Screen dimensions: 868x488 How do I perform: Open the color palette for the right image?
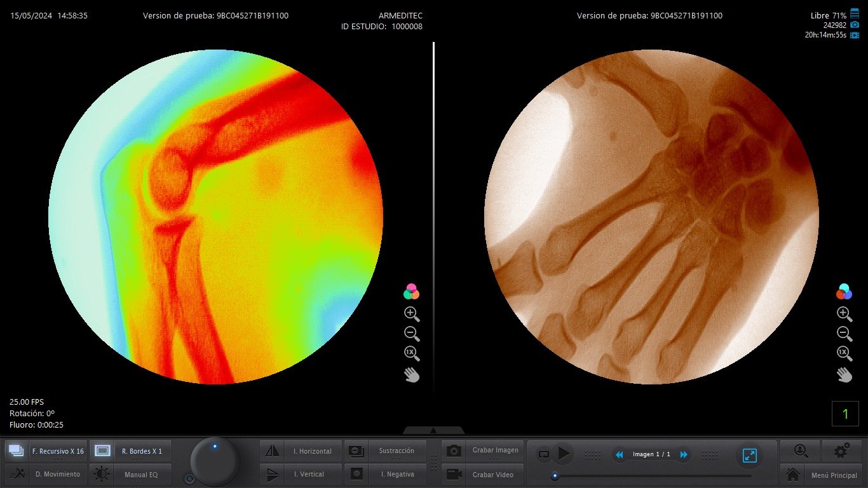(844, 292)
